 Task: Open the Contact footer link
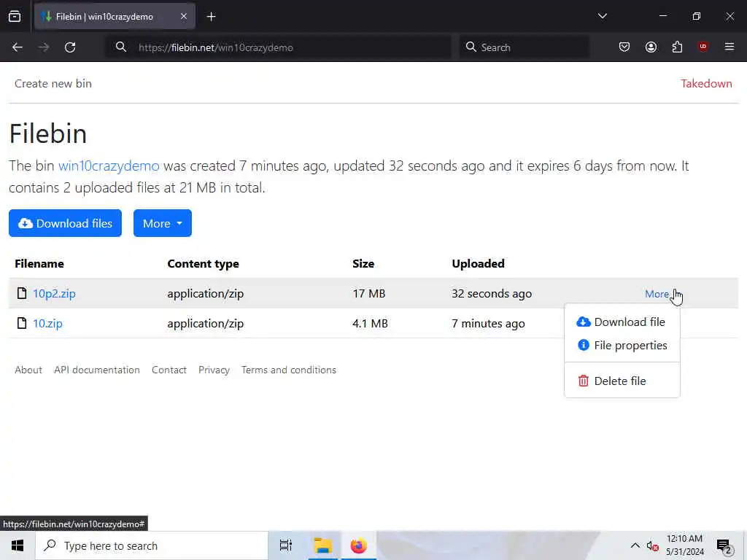169,370
